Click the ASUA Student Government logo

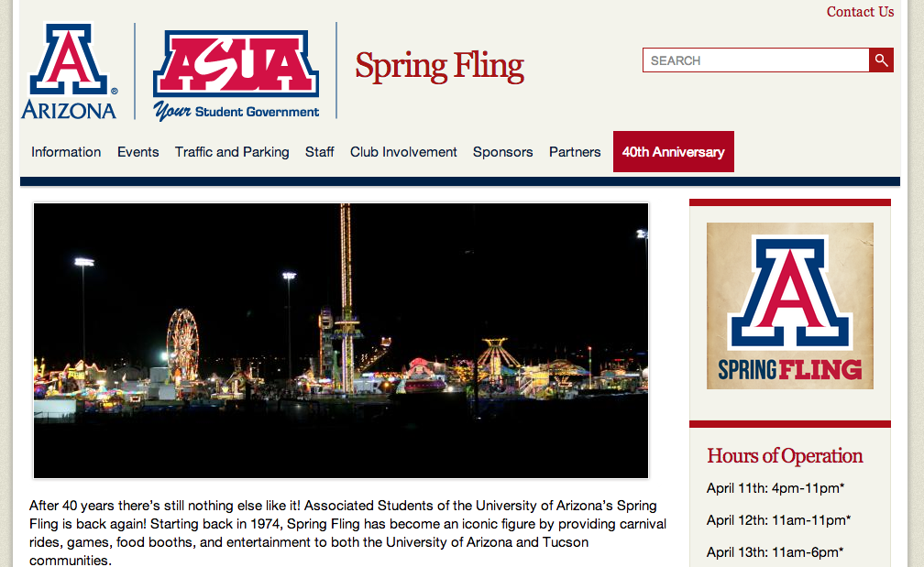tap(236, 75)
